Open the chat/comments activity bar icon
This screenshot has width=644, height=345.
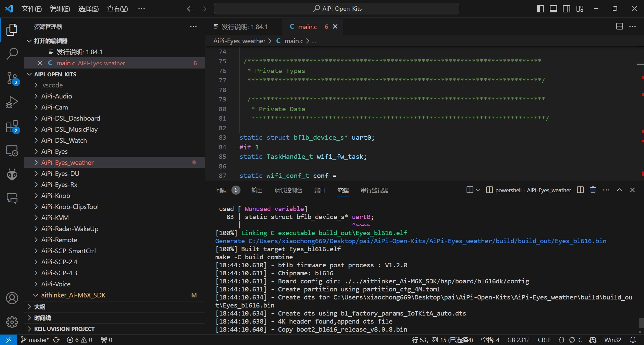click(x=12, y=199)
